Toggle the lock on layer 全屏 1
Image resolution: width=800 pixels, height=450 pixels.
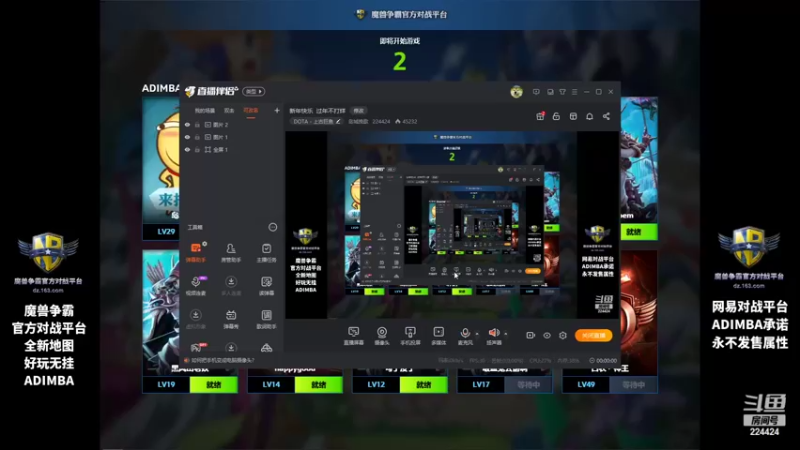[197, 149]
